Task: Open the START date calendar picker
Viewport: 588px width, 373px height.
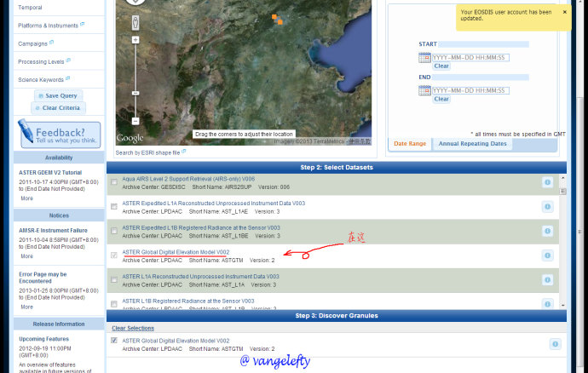Action: point(424,57)
